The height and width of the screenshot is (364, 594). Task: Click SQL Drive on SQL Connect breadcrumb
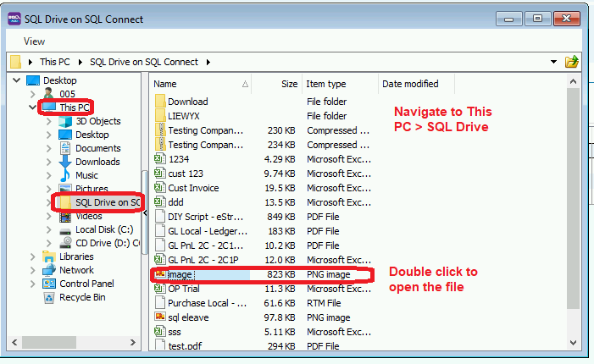[143, 62]
